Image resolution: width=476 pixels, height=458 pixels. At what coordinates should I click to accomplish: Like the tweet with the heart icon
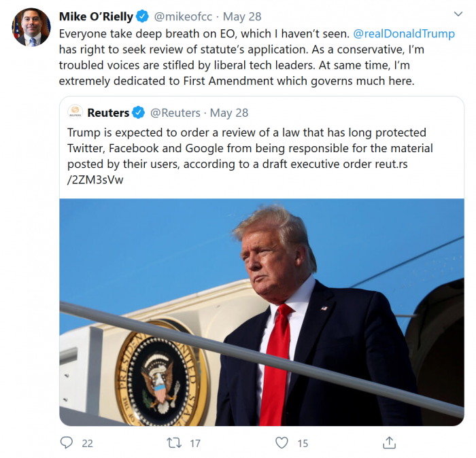point(282,442)
